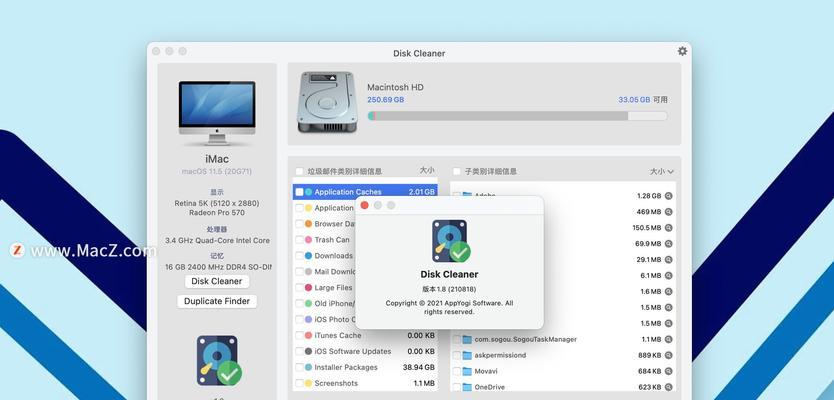Toggle select-all checkbox for 子类别详细信息
The height and width of the screenshot is (400, 834).
[456, 171]
